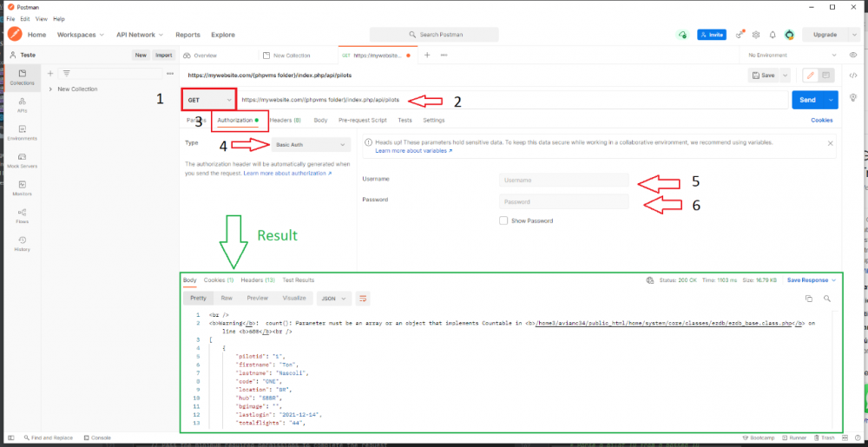Image resolution: width=868 pixels, height=447 pixels.
Task: Open Environments in the sidebar
Action: [23, 133]
